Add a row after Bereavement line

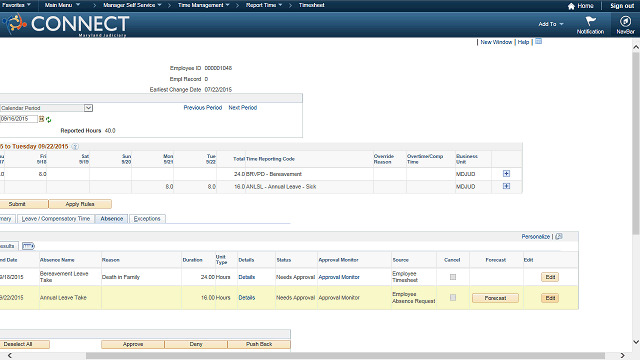[506, 174]
